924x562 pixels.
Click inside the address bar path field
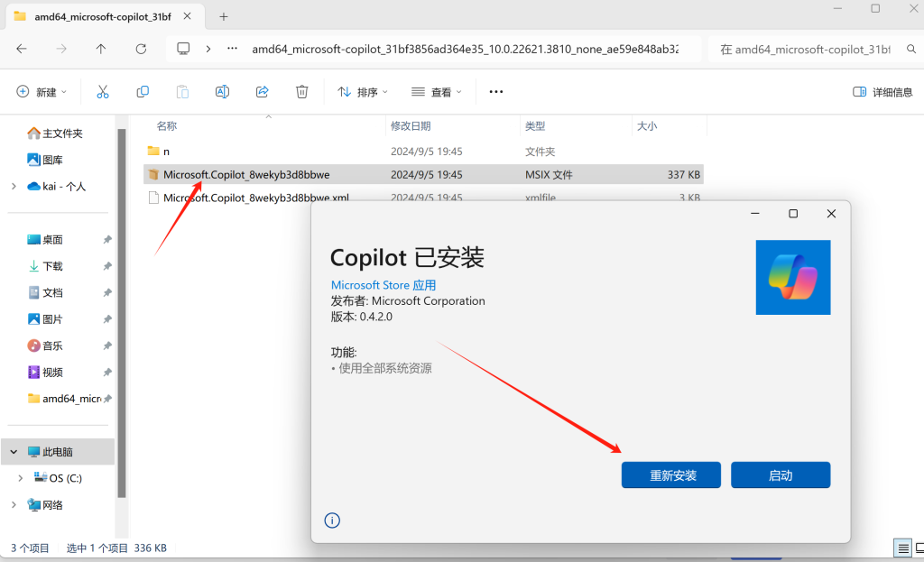[469, 51]
